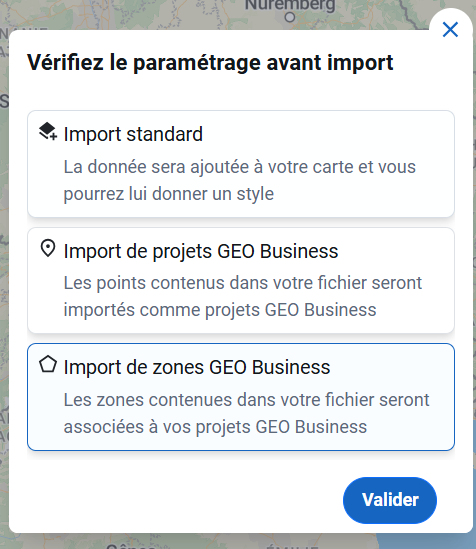Image resolution: width=476 pixels, height=549 pixels.
Task: Select the Import standard option card
Action: coord(241,164)
